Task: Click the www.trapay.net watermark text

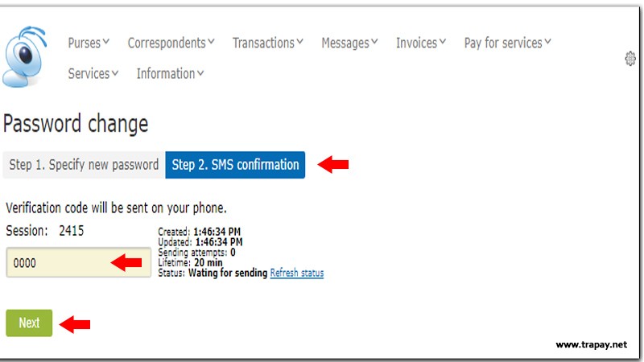Action: (591, 344)
